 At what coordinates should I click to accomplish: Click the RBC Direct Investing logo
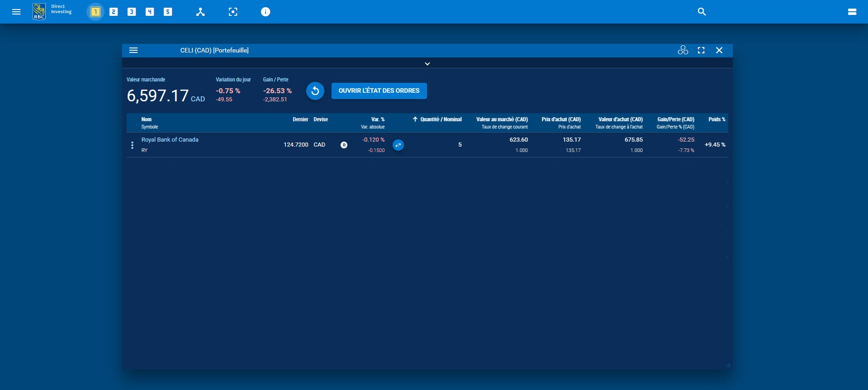(52, 11)
